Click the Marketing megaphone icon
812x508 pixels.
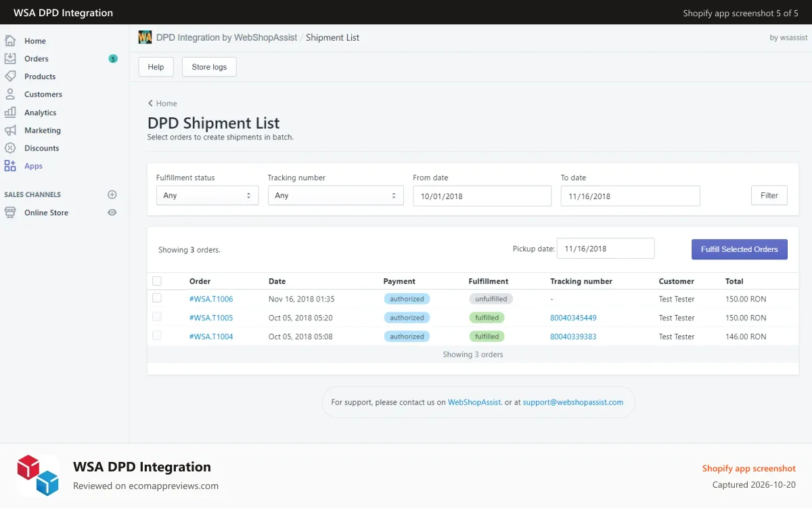10,130
